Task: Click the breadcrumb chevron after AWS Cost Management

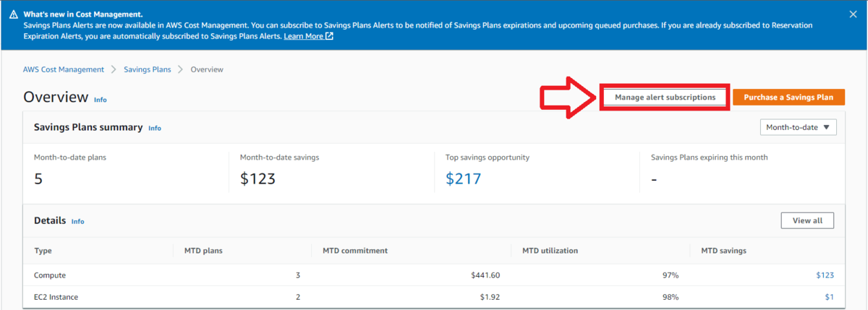Action: point(114,69)
